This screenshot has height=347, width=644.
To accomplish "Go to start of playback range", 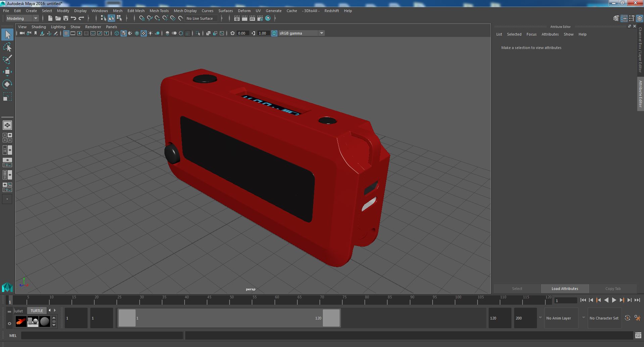I will pyautogui.click(x=583, y=300).
